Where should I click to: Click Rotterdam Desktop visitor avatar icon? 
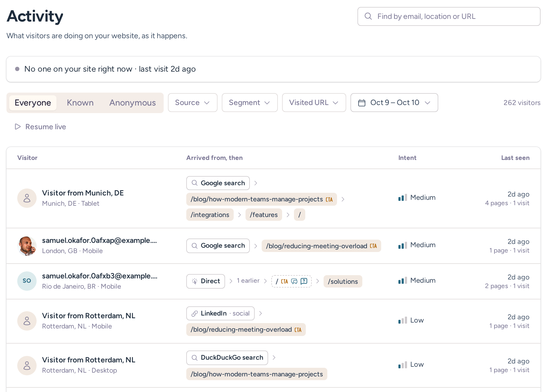click(x=27, y=365)
